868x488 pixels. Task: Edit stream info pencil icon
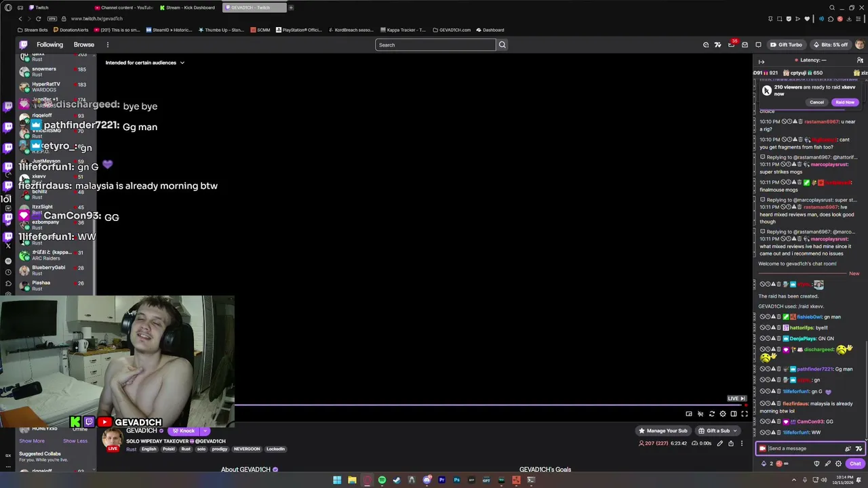[x=719, y=443]
